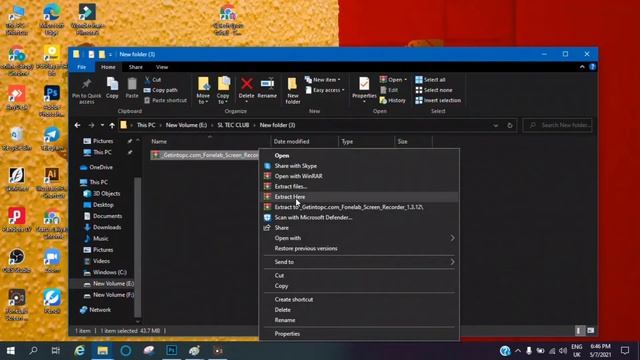Image resolution: width=640 pixels, height=360 pixels.
Task: Click Select none in ribbon
Action: coord(433,90)
